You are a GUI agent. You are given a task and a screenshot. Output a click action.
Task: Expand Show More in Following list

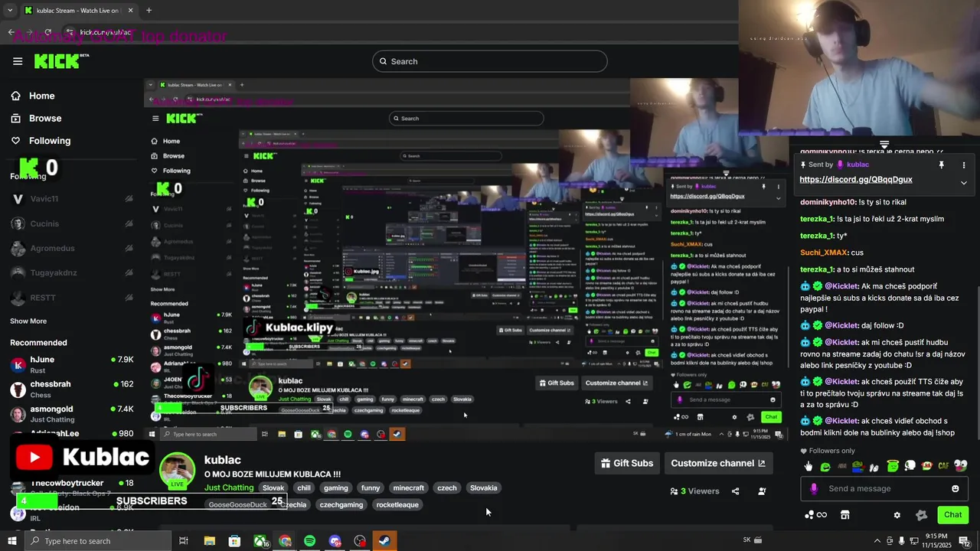click(28, 321)
